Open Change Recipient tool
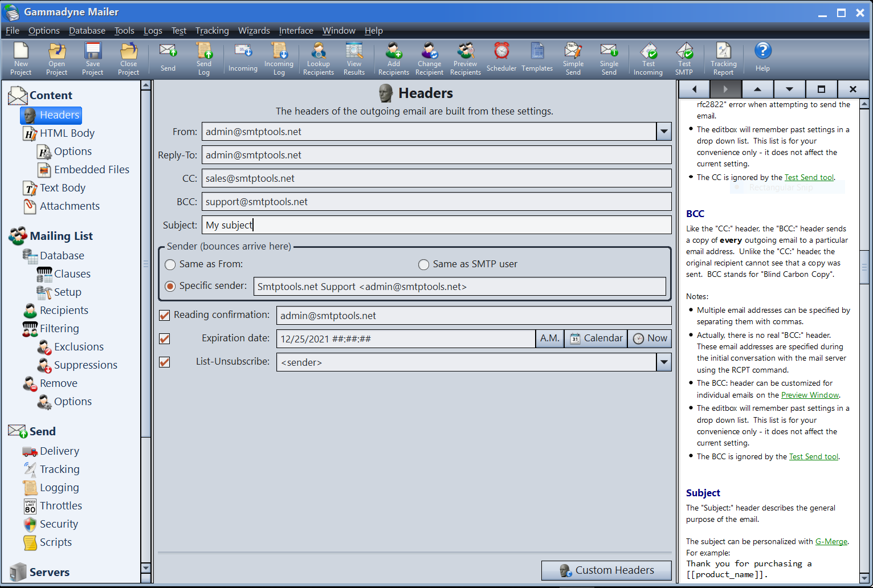873x588 pixels. click(x=430, y=59)
